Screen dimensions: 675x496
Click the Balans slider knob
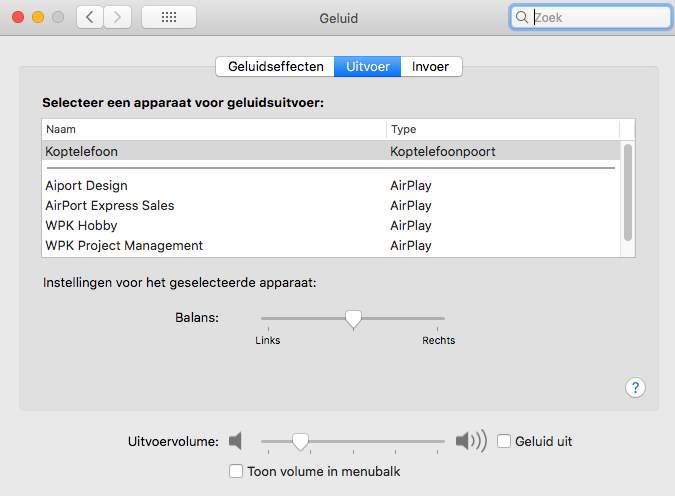[x=353, y=319]
